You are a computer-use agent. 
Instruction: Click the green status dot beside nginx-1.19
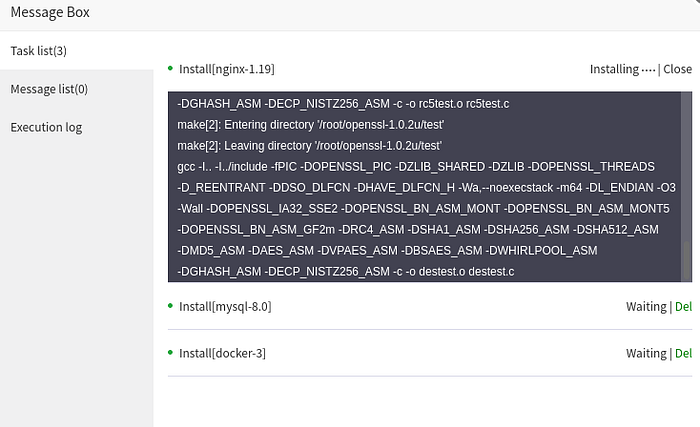coord(170,68)
